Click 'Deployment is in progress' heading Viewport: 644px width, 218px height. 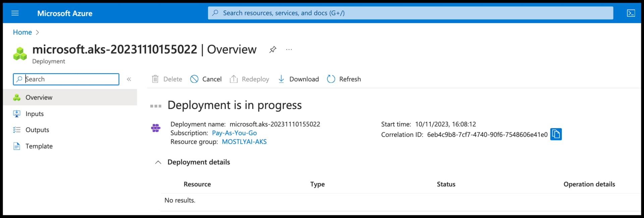tap(234, 105)
